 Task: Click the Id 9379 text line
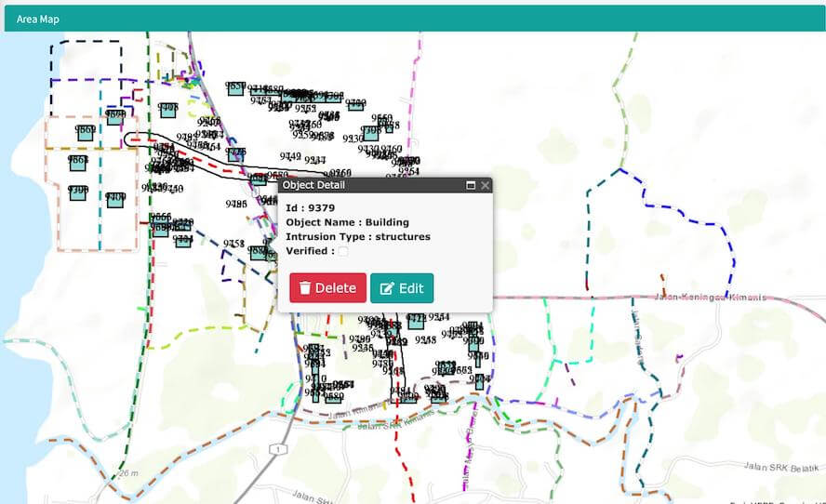[x=311, y=207]
